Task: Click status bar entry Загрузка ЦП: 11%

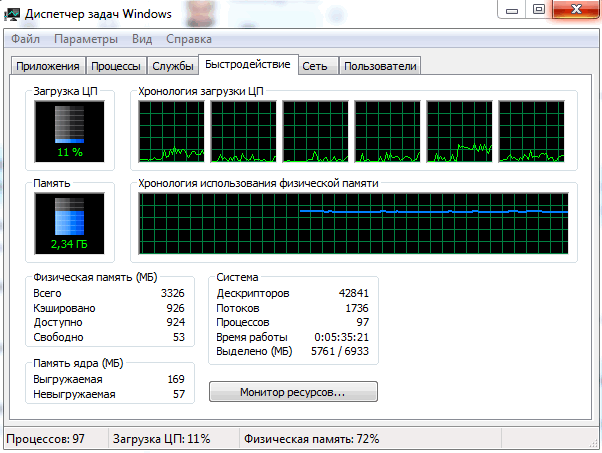Action: tap(161, 439)
